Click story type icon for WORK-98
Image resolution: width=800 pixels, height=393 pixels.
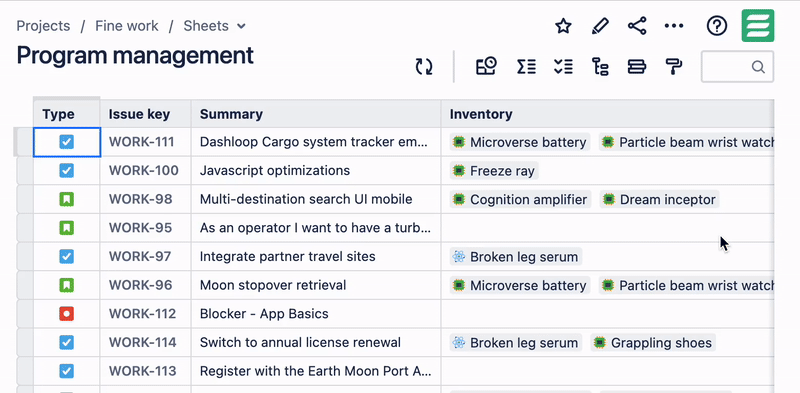[x=66, y=199]
